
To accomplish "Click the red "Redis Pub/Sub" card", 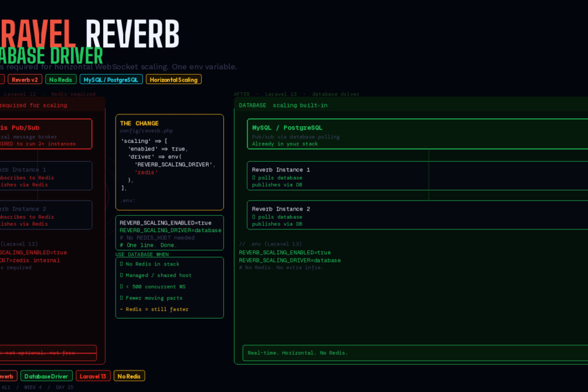I will coord(44,134).
